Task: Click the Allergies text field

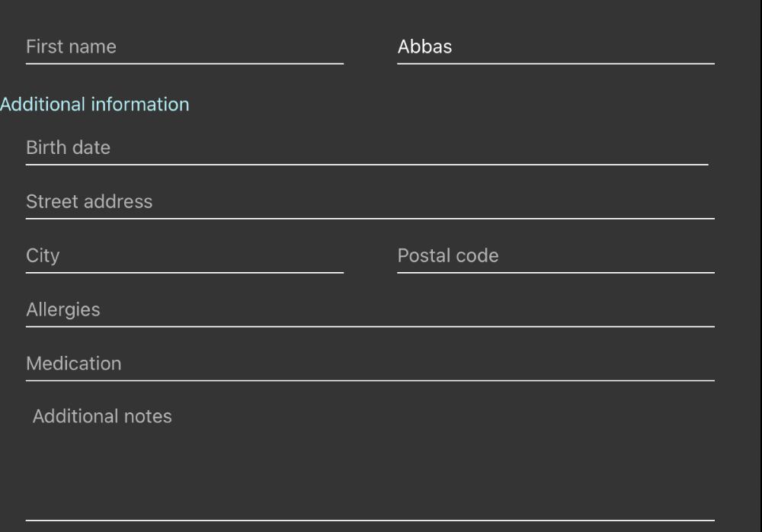Action: tap(370, 310)
